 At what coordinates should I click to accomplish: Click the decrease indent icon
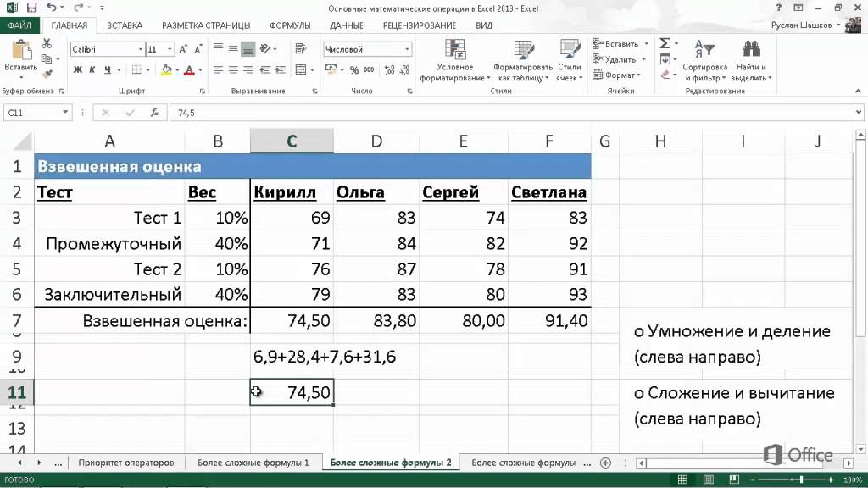click(x=265, y=69)
